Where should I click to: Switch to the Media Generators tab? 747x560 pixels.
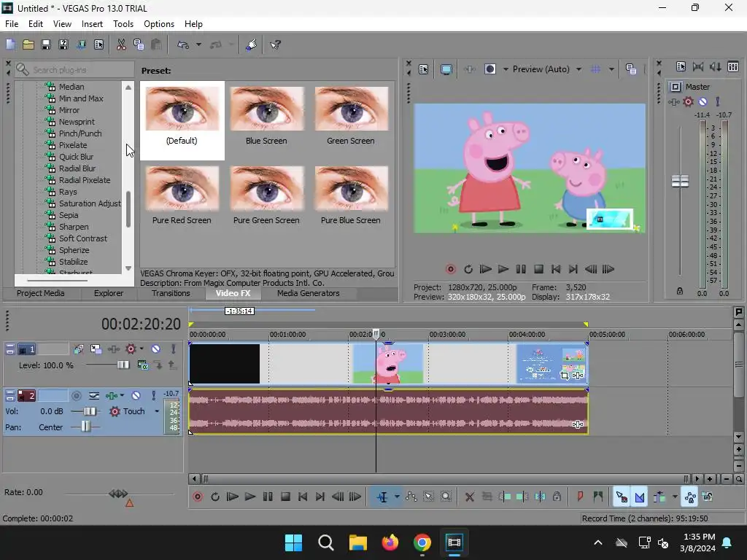pyautogui.click(x=309, y=293)
